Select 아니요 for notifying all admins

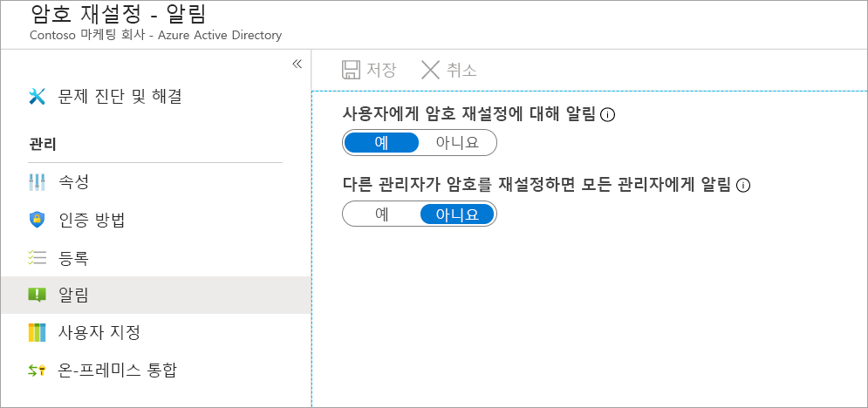(457, 214)
